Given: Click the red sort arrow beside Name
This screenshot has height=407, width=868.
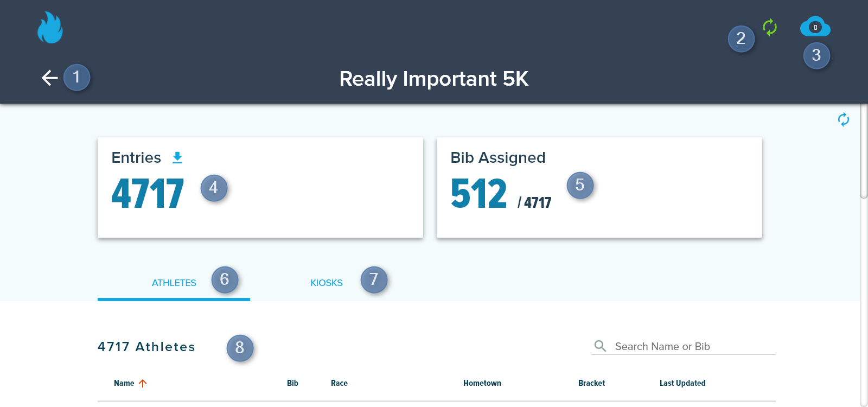Looking at the screenshot, I should (x=143, y=383).
